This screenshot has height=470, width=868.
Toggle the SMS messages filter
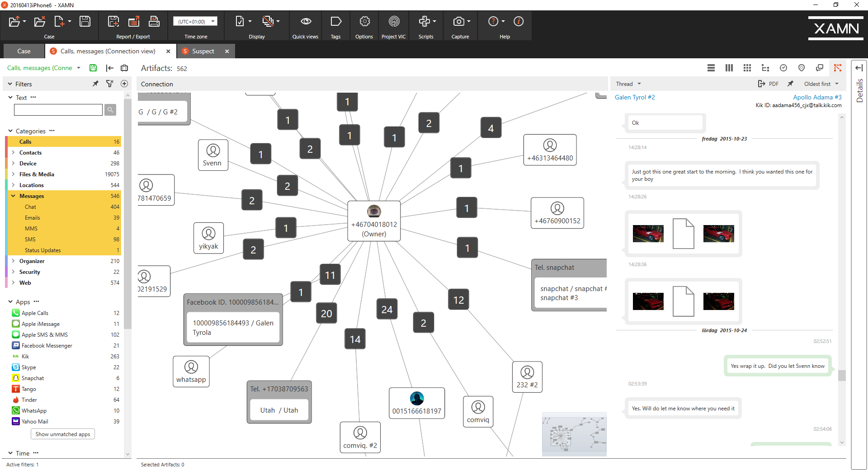63,240
